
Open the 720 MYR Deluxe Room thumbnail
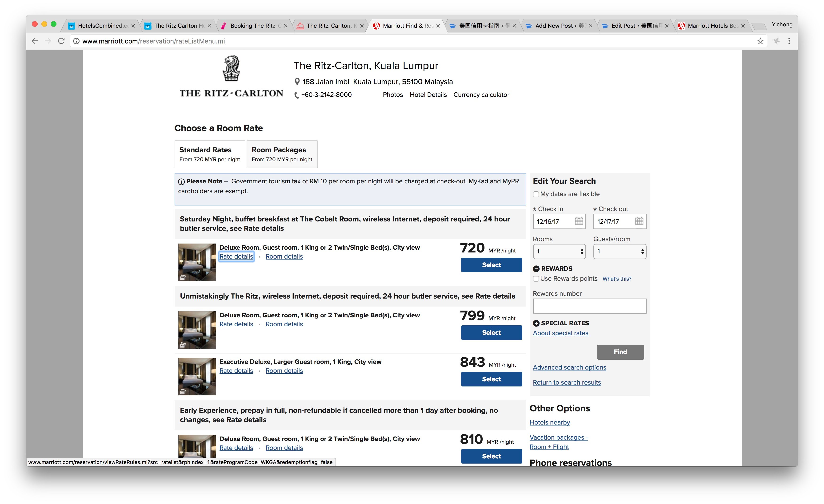pyautogui.click(x=197, y=262)
